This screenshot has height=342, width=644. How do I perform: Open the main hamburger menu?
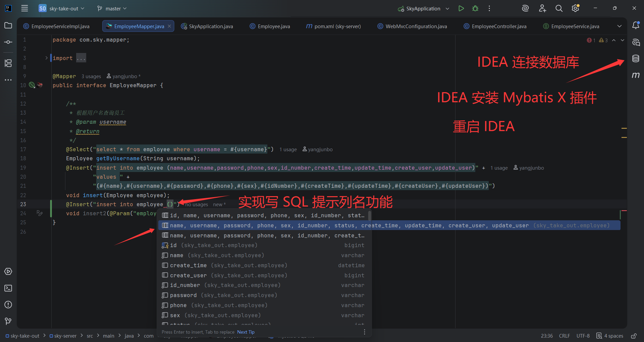pyautogui.click(x=24, y=8)
